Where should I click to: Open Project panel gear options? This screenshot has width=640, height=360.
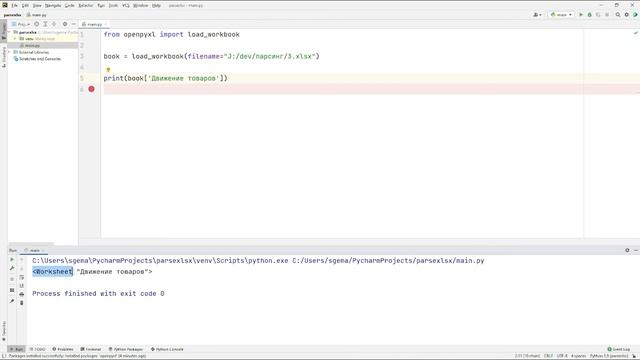tap(64, 24)
